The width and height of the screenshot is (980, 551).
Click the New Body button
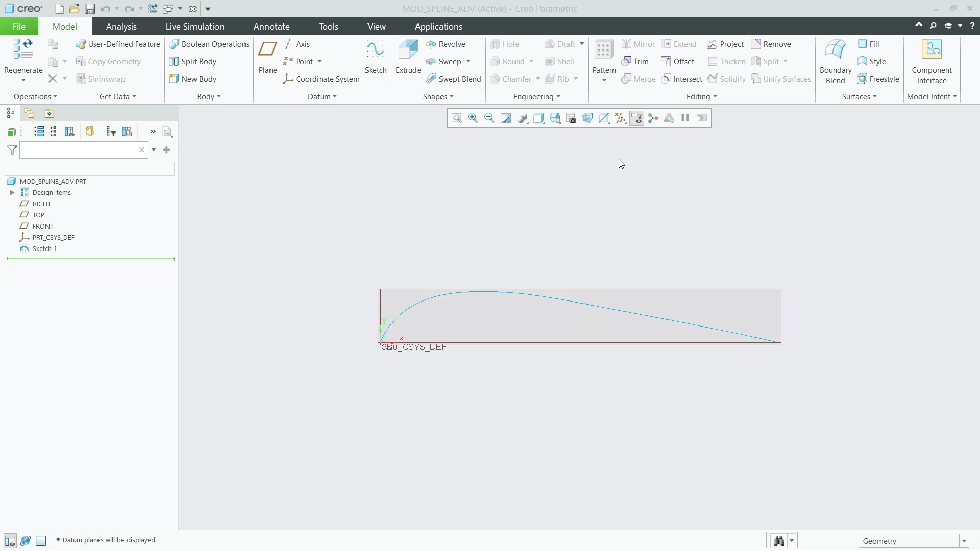pyautogui.click(x=193, y=79)
